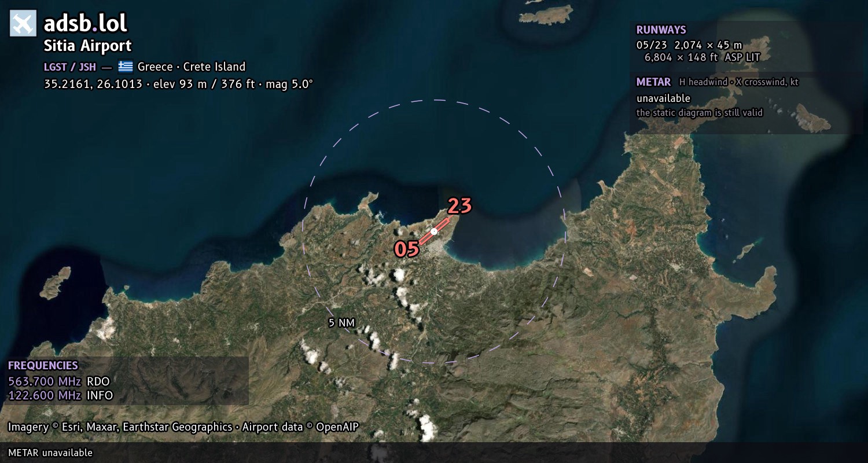868x463 pixels.
Task: Click the adsb.lol airplane logo icon
Action: [x=23, y=23]
